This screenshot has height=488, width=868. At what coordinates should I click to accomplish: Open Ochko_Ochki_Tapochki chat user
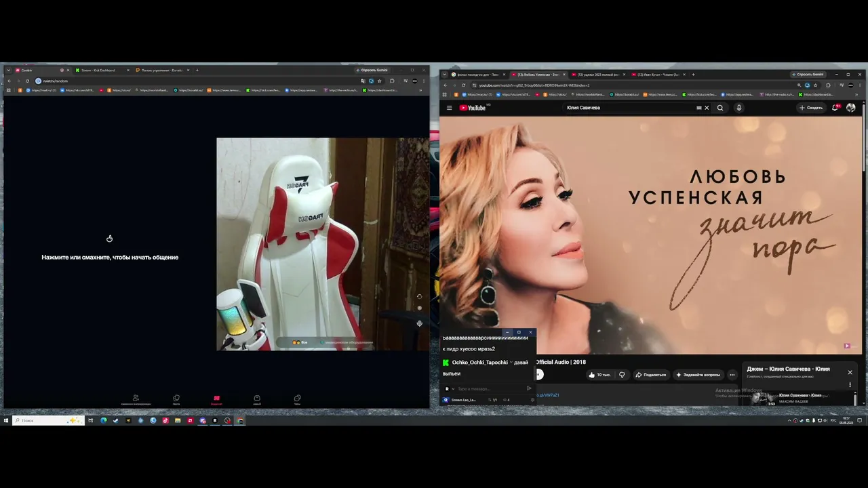pos(479,363)
